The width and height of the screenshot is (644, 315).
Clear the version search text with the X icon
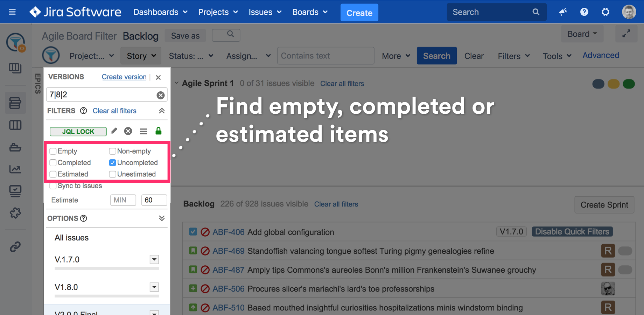pos(161,95)
